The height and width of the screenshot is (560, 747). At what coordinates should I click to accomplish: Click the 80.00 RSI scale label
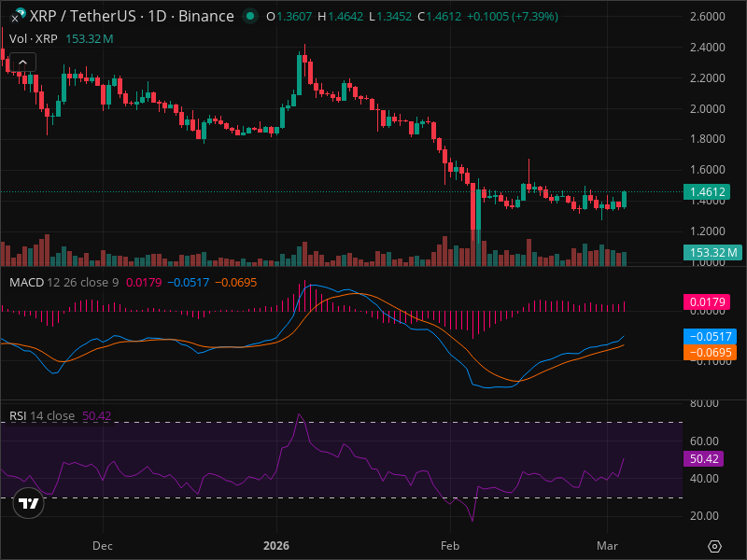(x=704, y=404)
